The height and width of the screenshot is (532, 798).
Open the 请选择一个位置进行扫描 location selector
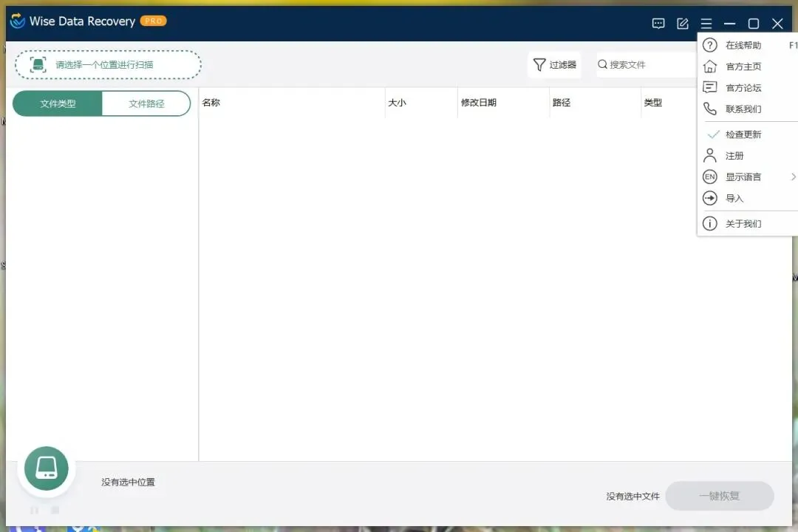pos(108,65)
